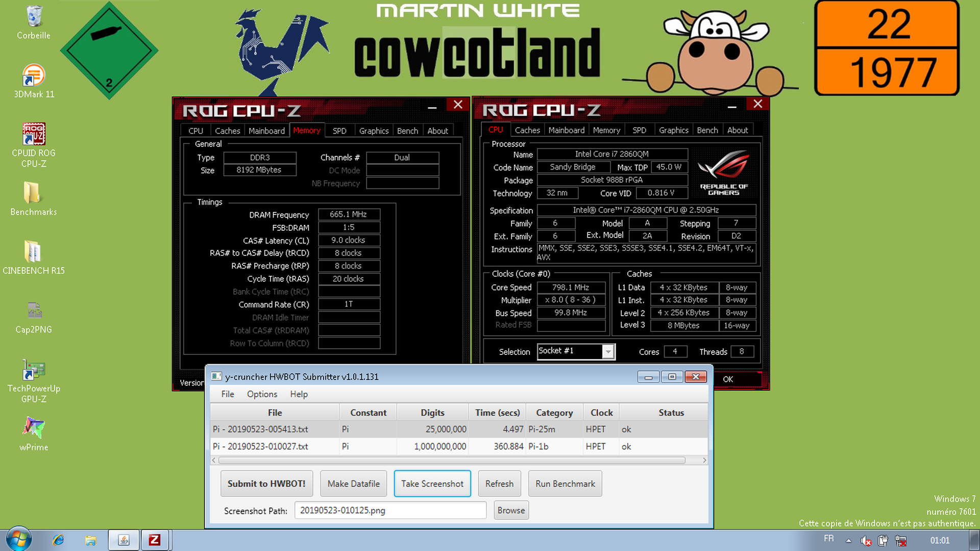This screenshot has height=551, width=980.
Task: Click the horizontal scrollbar in results table
Action: tap(452, 460)
